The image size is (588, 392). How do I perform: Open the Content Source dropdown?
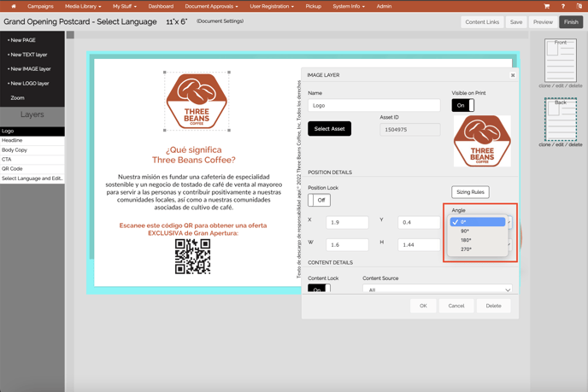pos(438,289)
